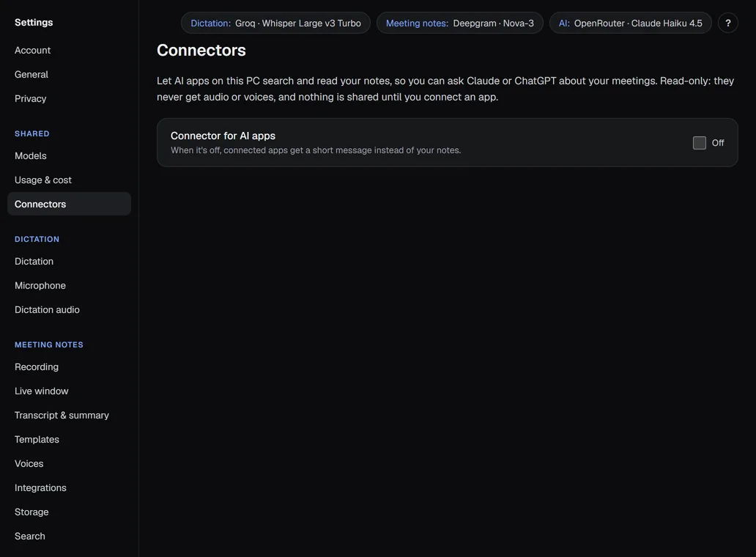Go to Voices settings

pos(69,463)
